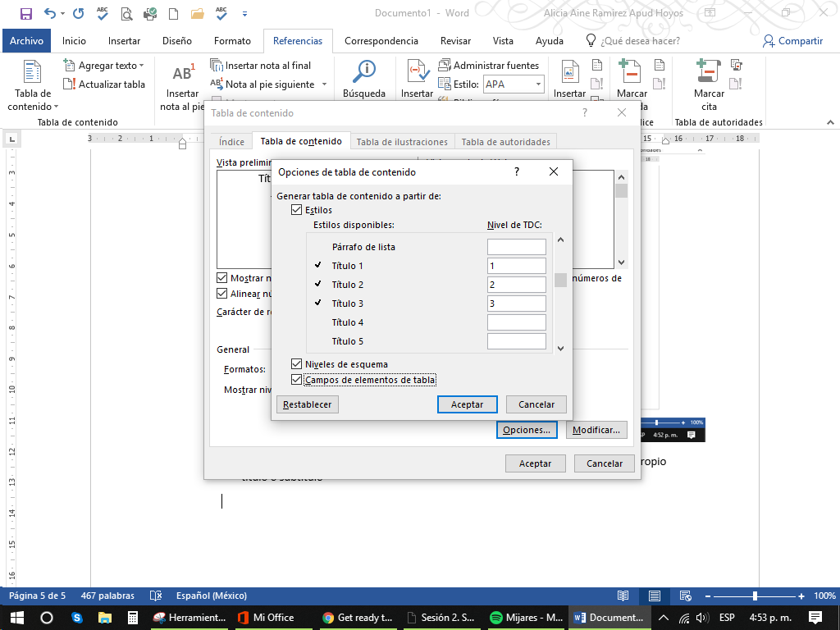Viewport: 840px width, 630px height.
Task: Toggle Campos de elementos de tabla checkbox
Action: [x=296, y=380]
